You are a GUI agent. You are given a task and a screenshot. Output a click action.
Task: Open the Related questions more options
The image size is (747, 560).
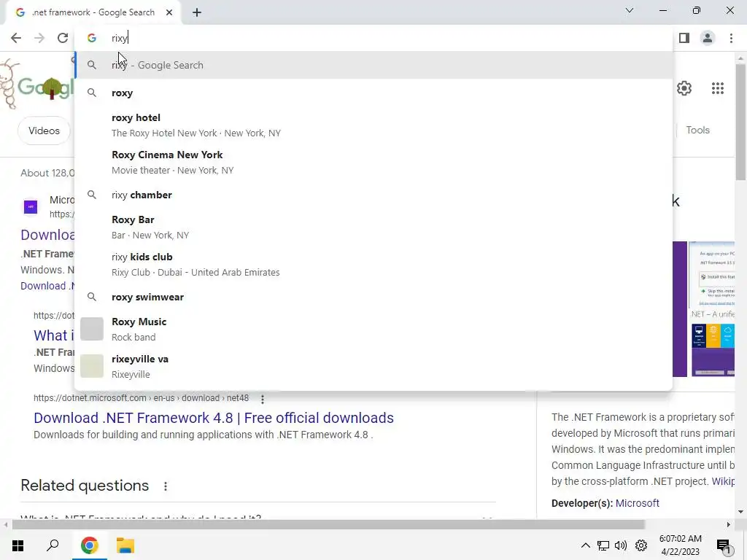(166, 486)
